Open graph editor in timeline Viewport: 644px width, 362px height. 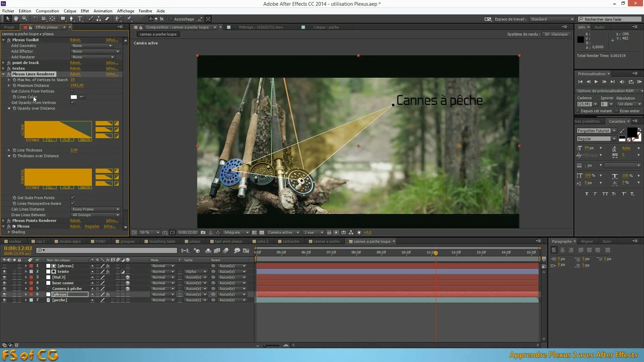click(246, 250)
